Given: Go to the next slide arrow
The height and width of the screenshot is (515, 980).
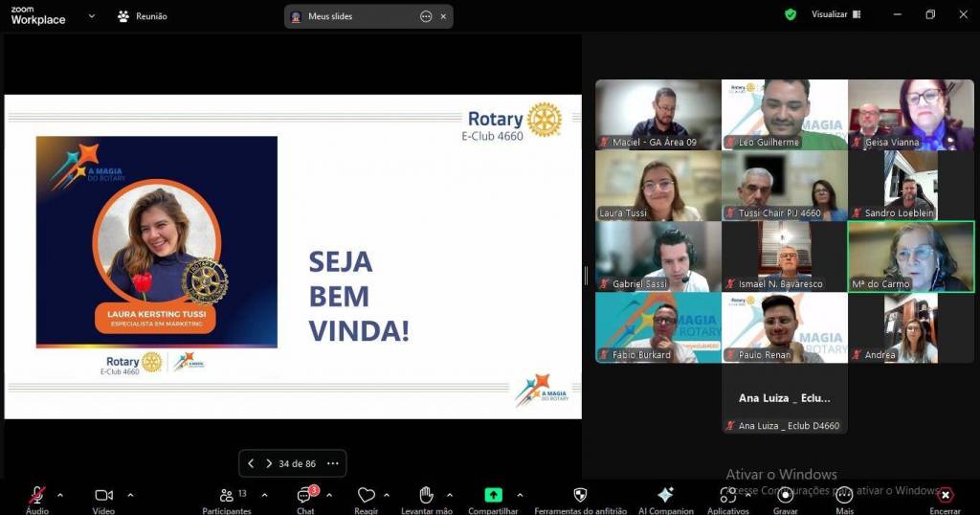Looking at the screenshot, I should click(x=269, y=463).
